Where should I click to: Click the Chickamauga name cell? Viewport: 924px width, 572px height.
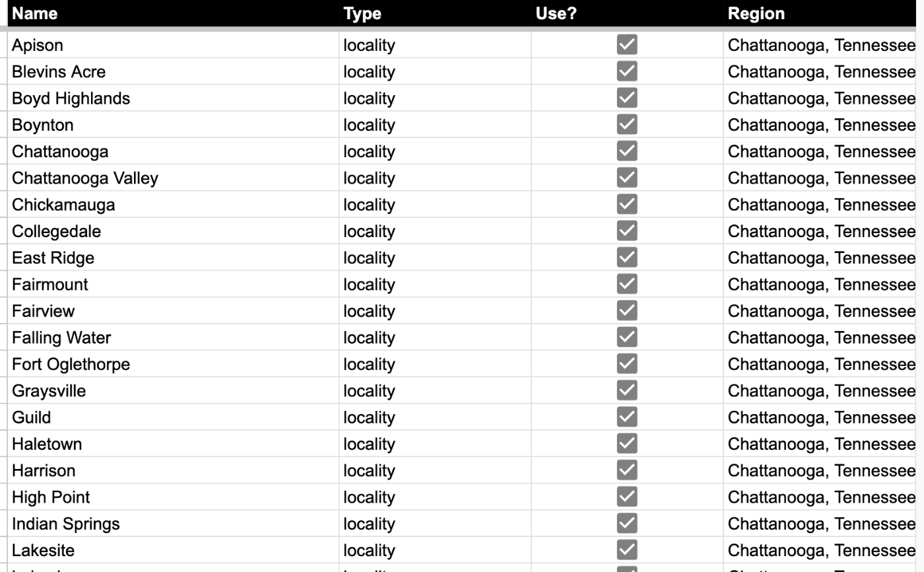click(x=174, y=204)
